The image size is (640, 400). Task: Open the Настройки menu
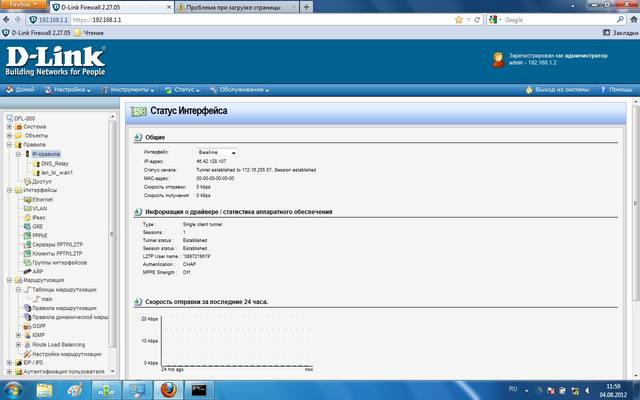(x=68, y=90)
